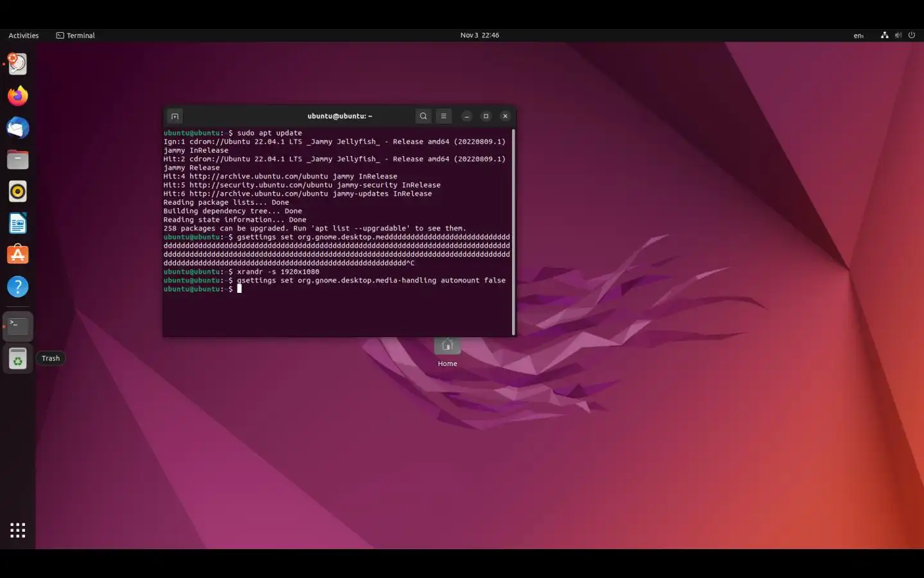Open the Trash from the dock
Image resolution: width=924 pixels, height=578 pixels.
tap(18, 358)
